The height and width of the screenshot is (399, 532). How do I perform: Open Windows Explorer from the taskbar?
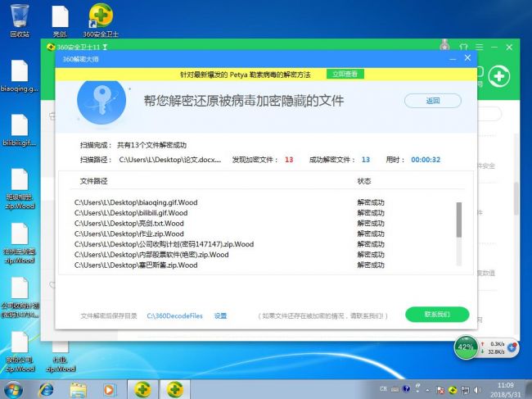[x=79, y=389]
